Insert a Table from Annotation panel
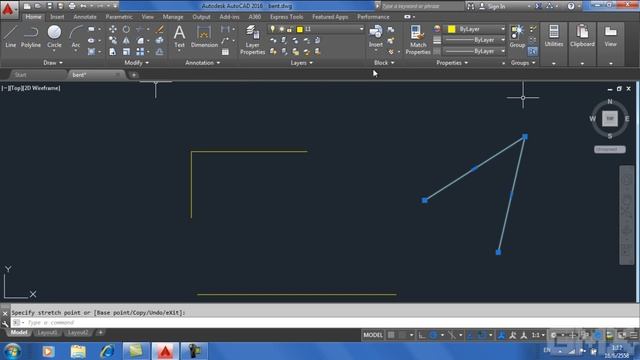This screenshot has height=360, width=640. point(225,52)
